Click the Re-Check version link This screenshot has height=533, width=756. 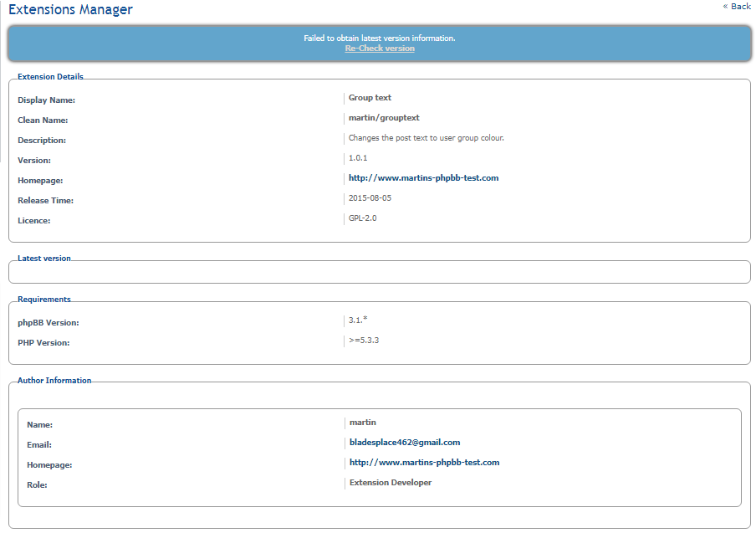(x=380, y=49)
